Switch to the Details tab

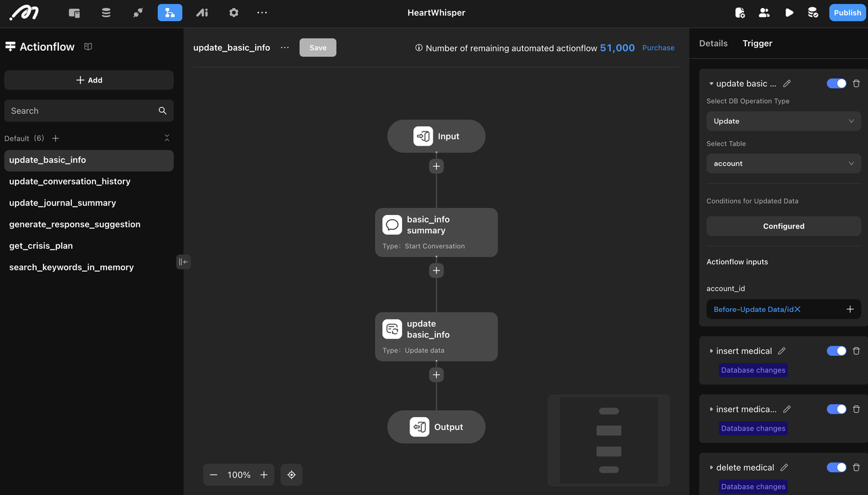[x=713, y=43]
